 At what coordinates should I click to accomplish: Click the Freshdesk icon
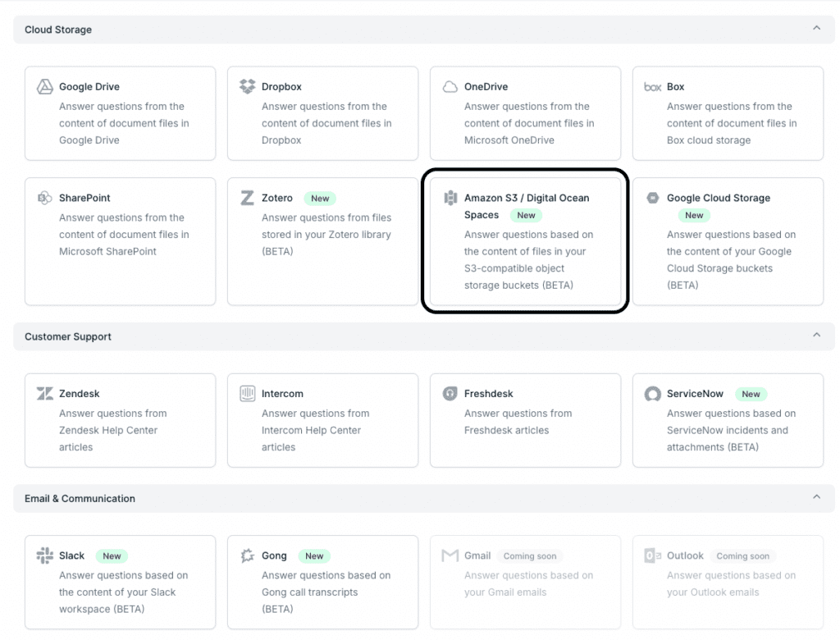450,394
